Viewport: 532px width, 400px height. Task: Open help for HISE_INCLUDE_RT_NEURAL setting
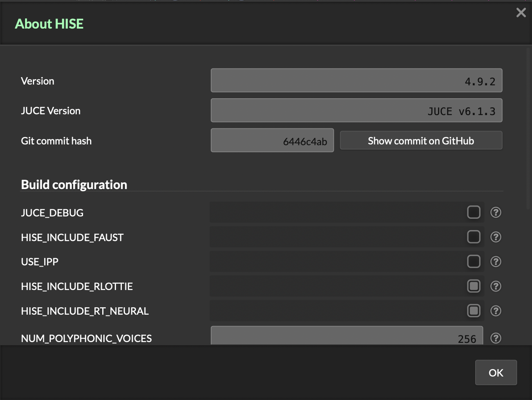point(496,311)
